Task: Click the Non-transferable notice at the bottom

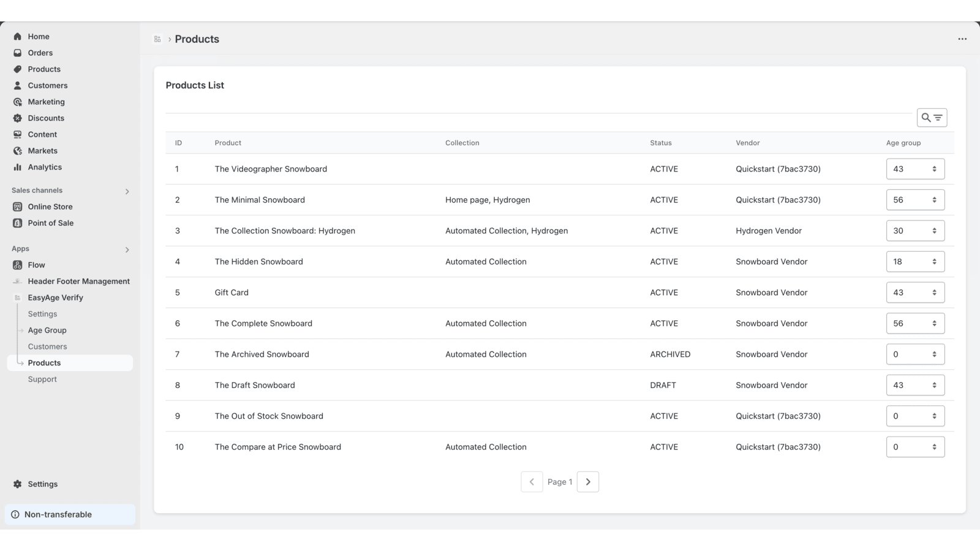Action: pyautogui.click(x=58, y=514)
